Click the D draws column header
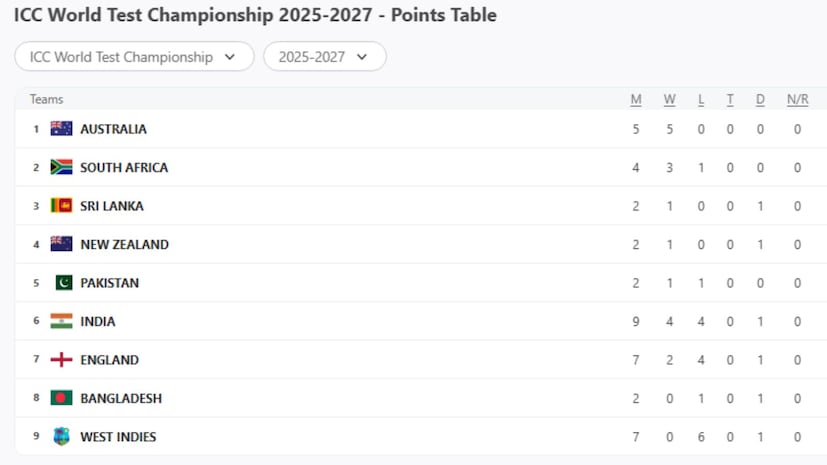 [760, 99]
